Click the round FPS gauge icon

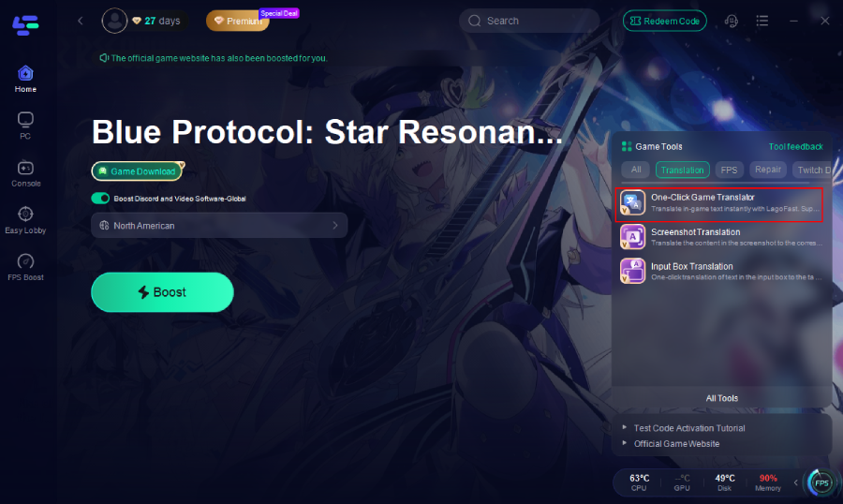click(x=821, y=482)
